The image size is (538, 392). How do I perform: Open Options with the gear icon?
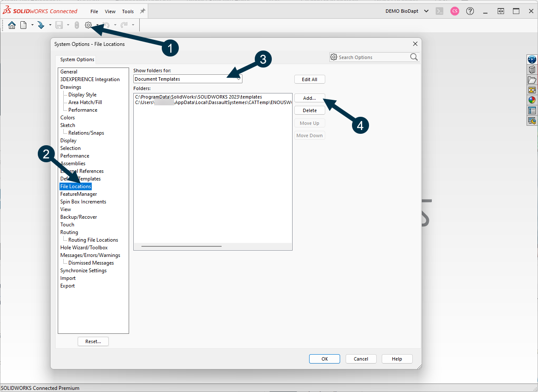pos(88,25)
